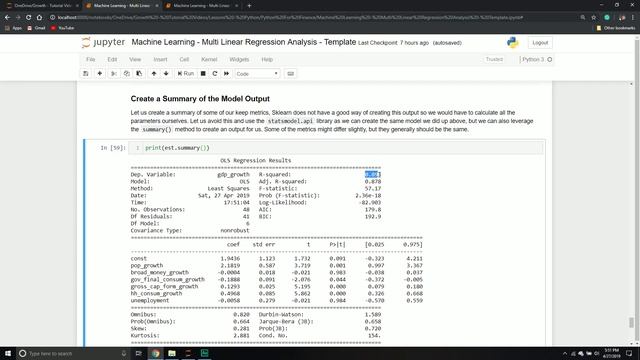The image size is (640, 360).
Task: Click the Jupyter logo
Action: point(103,42)
